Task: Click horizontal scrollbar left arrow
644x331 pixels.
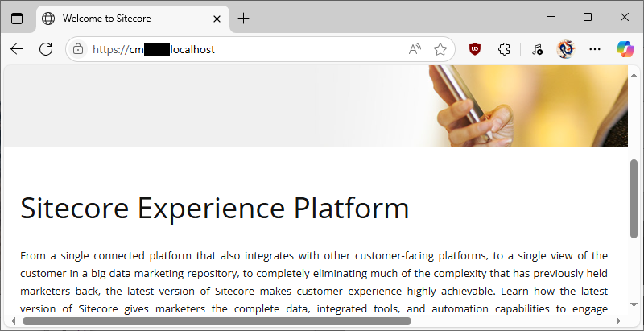Action: pos(13,321)
